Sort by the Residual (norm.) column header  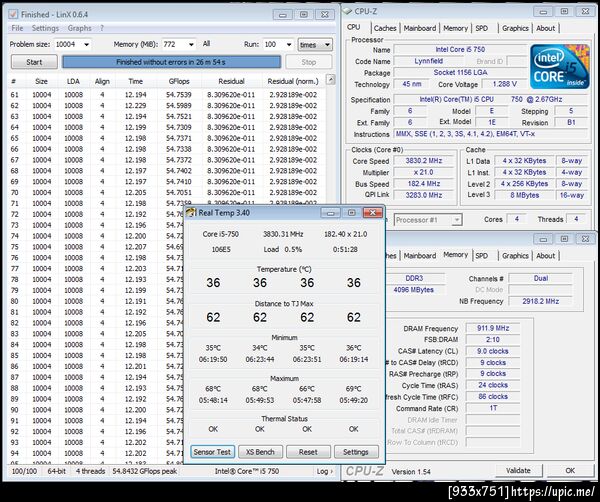pos(293,81)
